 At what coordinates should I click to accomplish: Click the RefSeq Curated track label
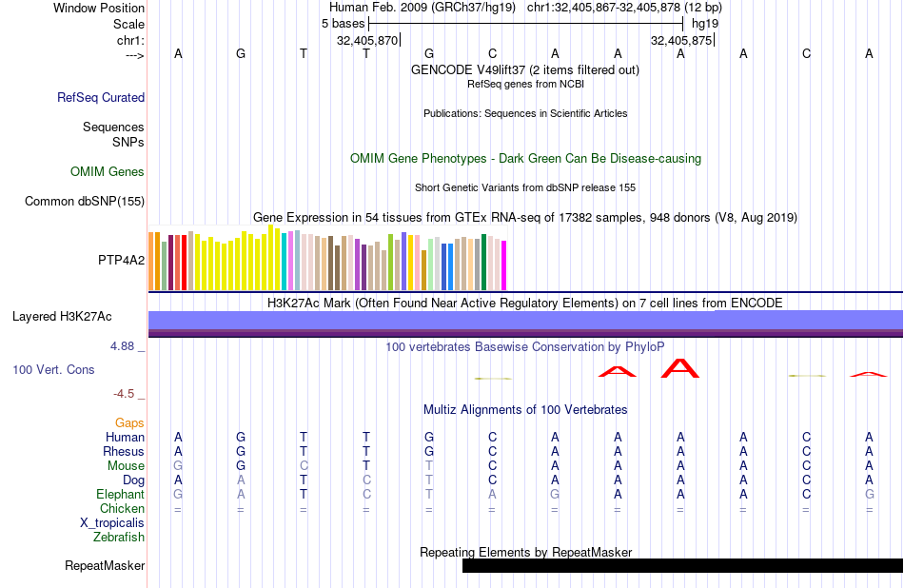[100, 97]
